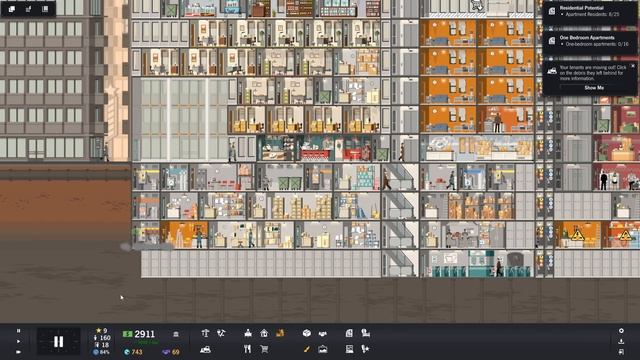Select the play normal speed control
Screen dimensions: 640x360
(x=18, y=341)
